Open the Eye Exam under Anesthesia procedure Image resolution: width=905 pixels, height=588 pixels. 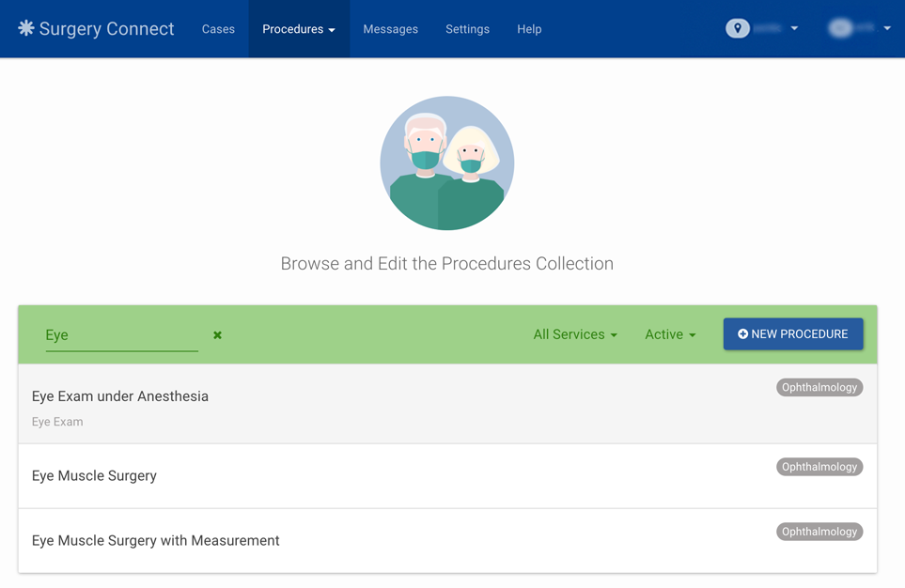(x=119, y=395)
